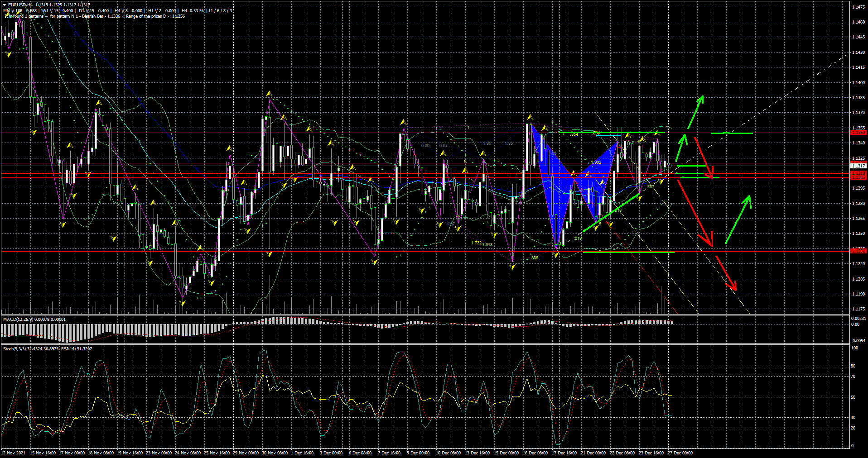Click price scale label 1.1400
Viewport: 868px width, 458px height.
tap(858, 83)
